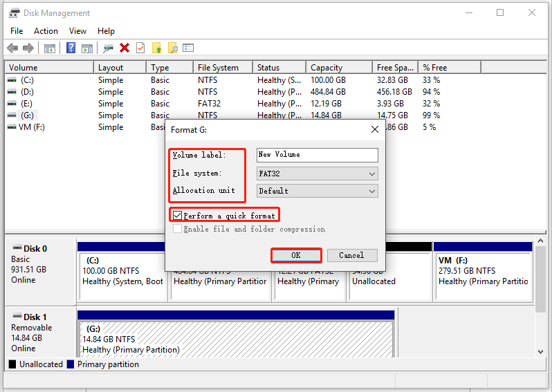Click drive icon next to (G:)
Image resolution: width=552 pixels, height=392 pixels.
(x=12, y=115)
